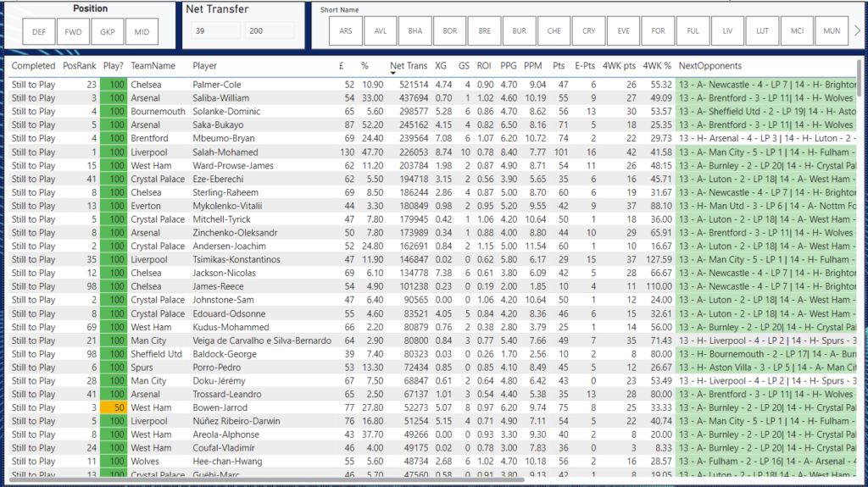
Task: Select the DEF position filter
Action: 39,31
